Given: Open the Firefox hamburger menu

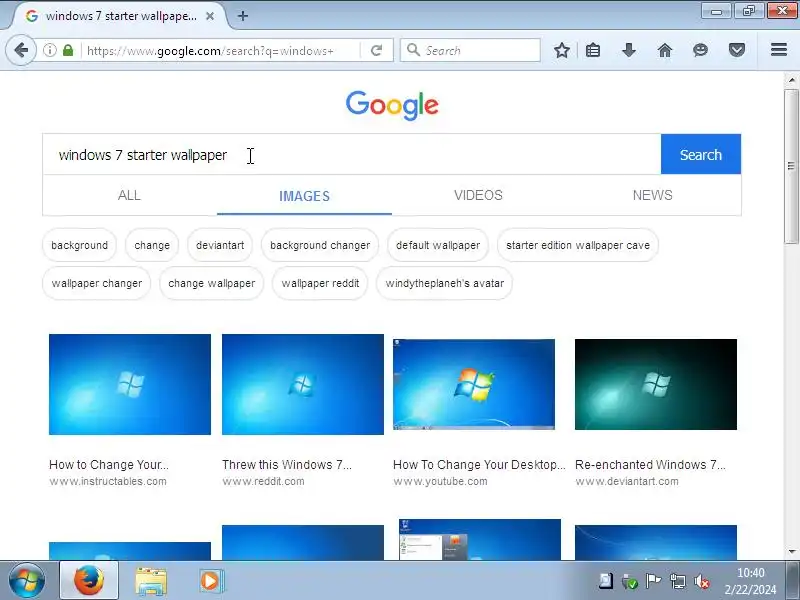Looking at the screenshot, I should (779, 50).
